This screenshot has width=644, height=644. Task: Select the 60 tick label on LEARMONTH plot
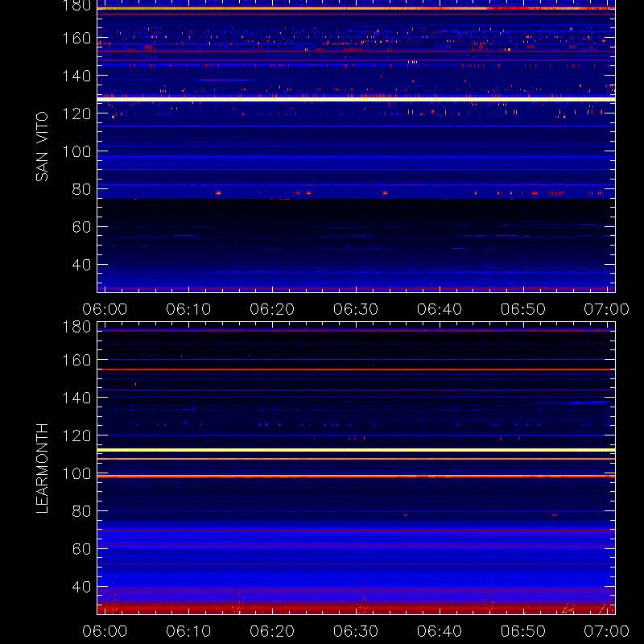[82, 549]
